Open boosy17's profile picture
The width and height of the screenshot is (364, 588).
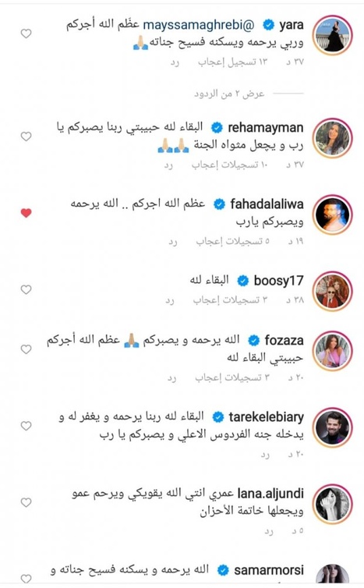point(333,291)
